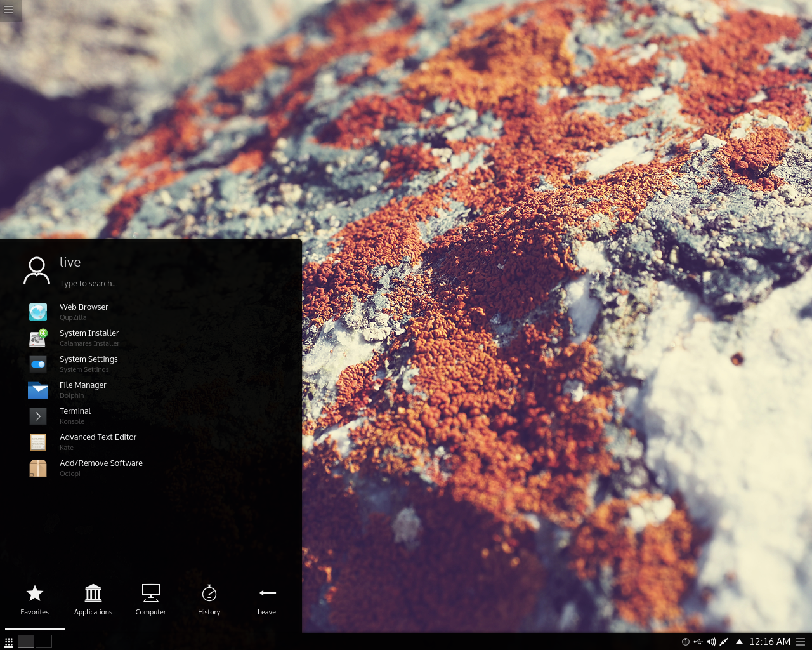
Task: Click the Advanced Text Editor label
Action: 98,437
